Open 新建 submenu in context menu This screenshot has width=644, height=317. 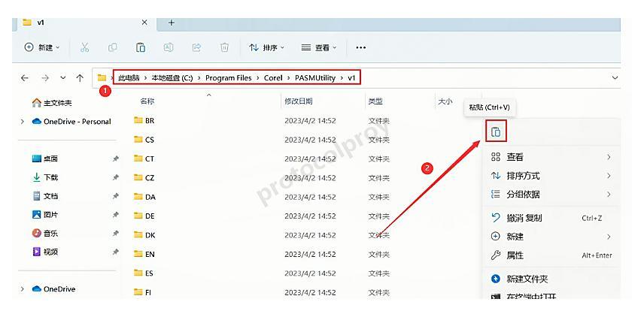pyautogui.click(x=551, y=237)
